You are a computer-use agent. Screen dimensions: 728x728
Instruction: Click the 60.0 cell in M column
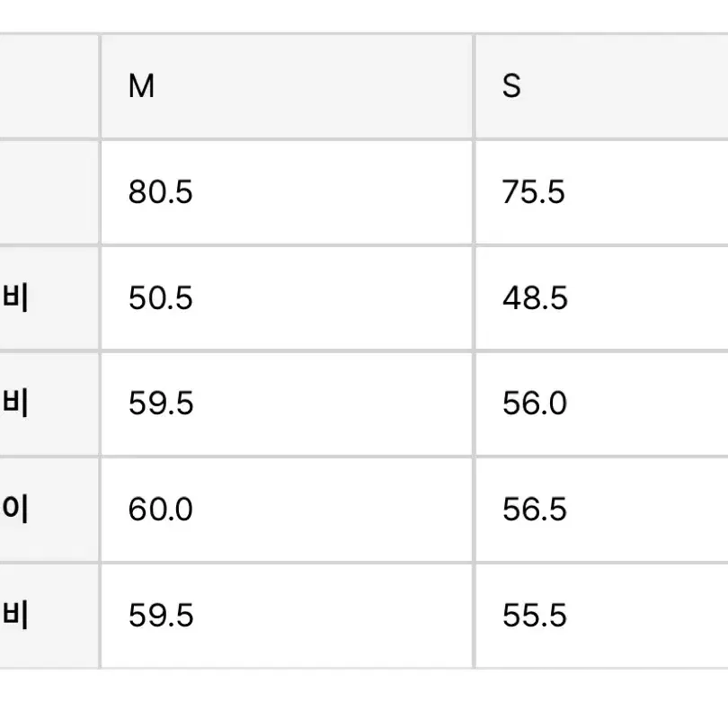pyautogui.click(x=287, y=510)
